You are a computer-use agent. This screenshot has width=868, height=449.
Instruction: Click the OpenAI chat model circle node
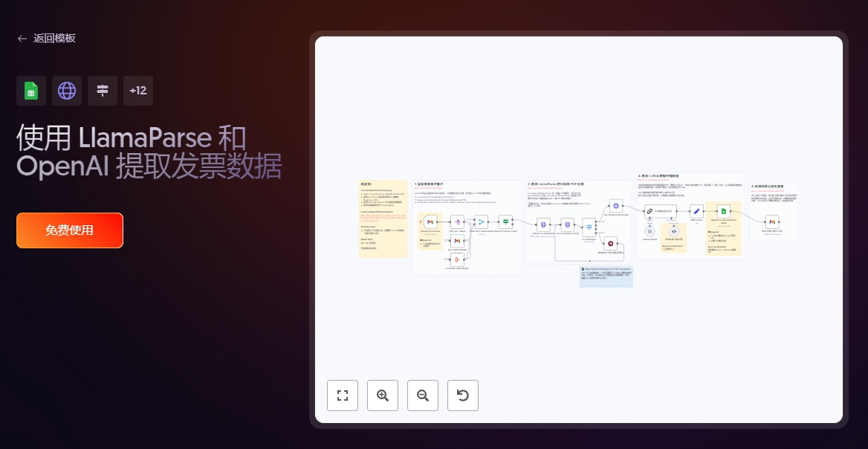650,231
